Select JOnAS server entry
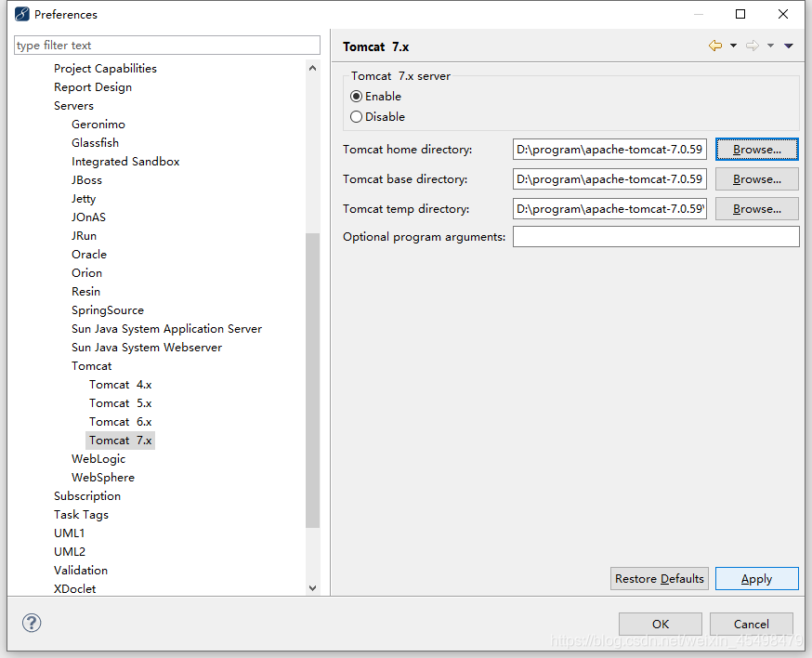The image size is (812, 658). pyautogui.click(x=88, y=217)
